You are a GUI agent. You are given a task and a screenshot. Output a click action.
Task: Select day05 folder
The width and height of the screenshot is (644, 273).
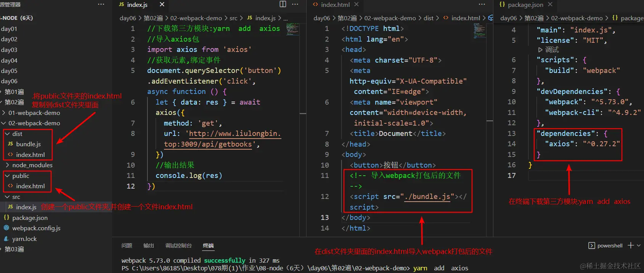(x=9, y=71)
